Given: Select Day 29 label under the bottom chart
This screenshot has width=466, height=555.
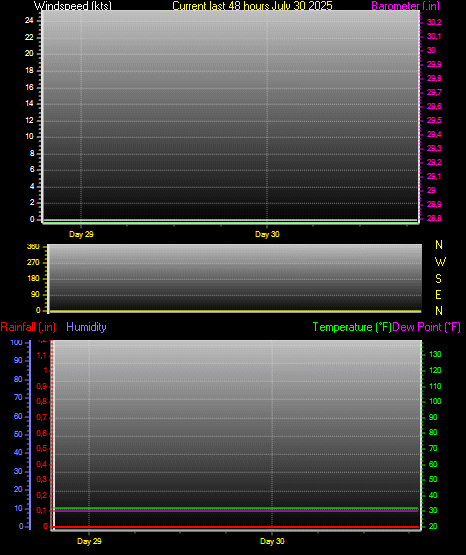Looking at the screenshot, I should tap(89, 541).
